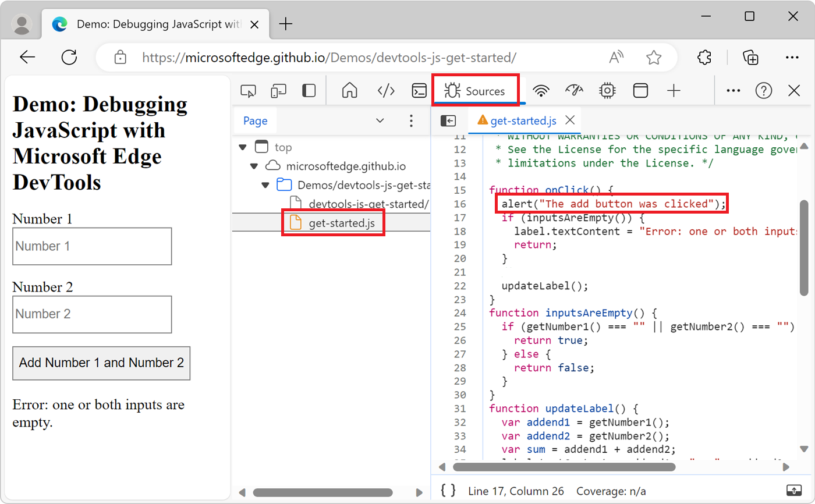This screenshot has height=504, width=815.
Task: Open the Elements tool
Action: (385, 90)
